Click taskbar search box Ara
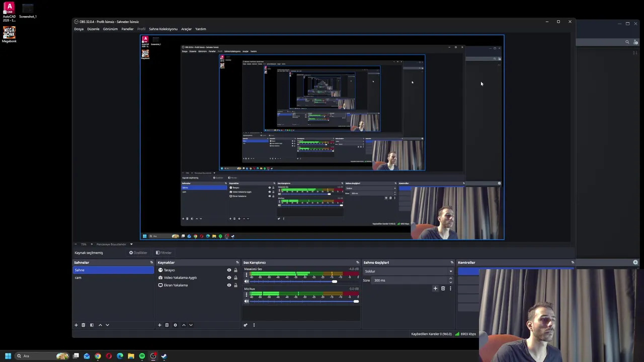 [43, 356]
